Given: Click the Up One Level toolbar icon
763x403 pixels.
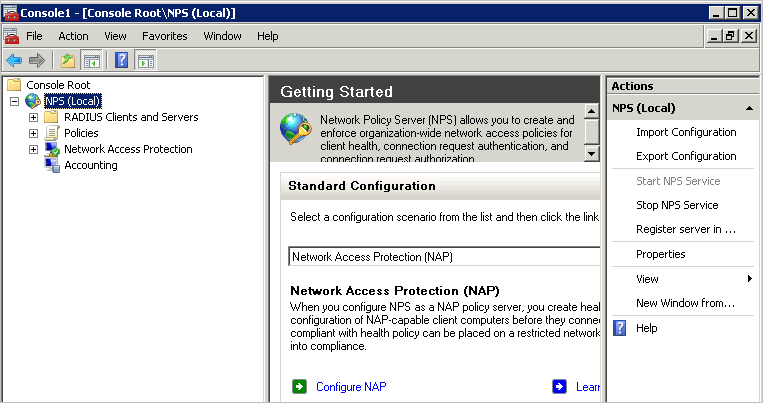Looking at the screenshot, I should click(x=68, y=60).
